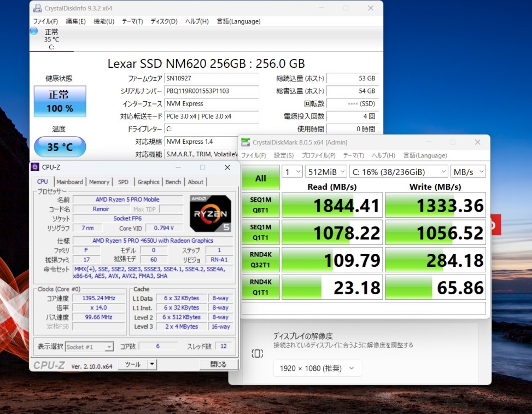
Task: Click the display resolution icon in Settings
Action: click(257, 354)
